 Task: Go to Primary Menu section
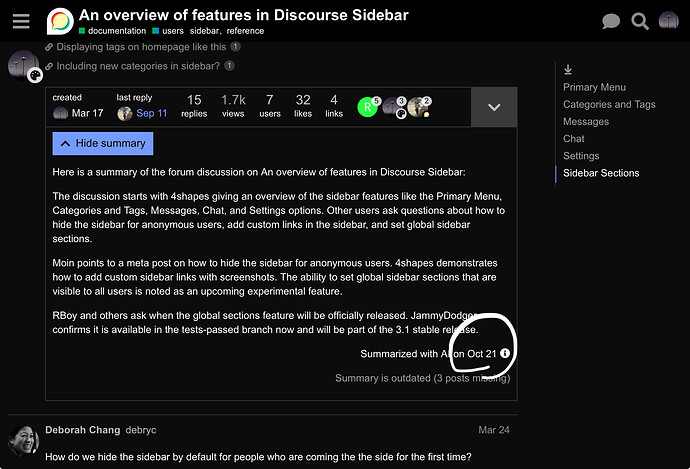[594, 87]
